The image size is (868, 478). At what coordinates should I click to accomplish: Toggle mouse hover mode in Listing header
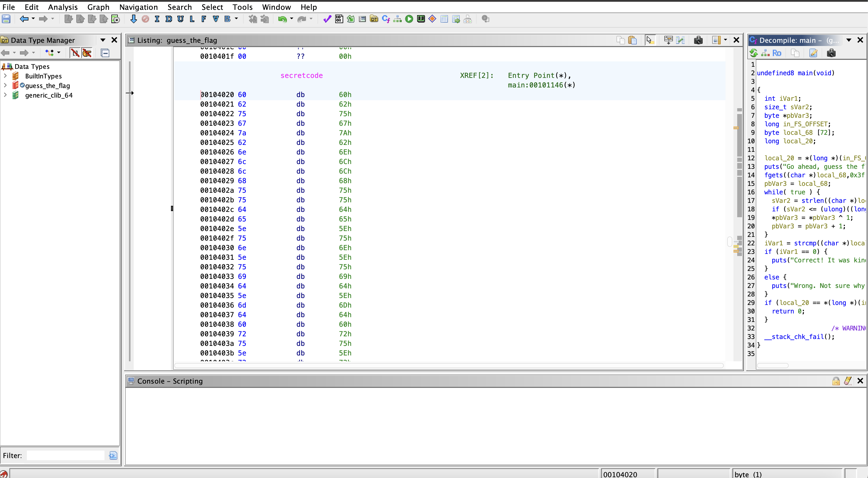650,40
